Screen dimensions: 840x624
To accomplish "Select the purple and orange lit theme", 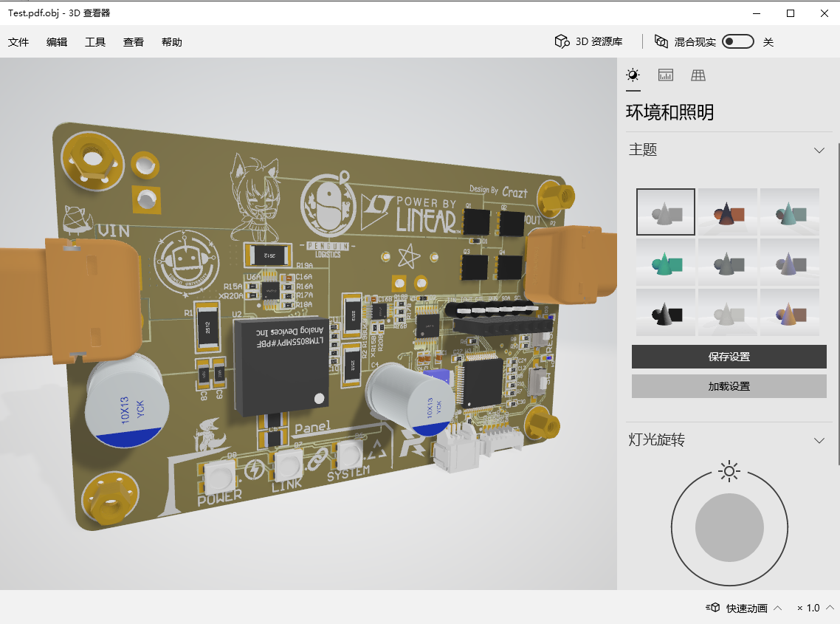I will click(x=790, y=312).
